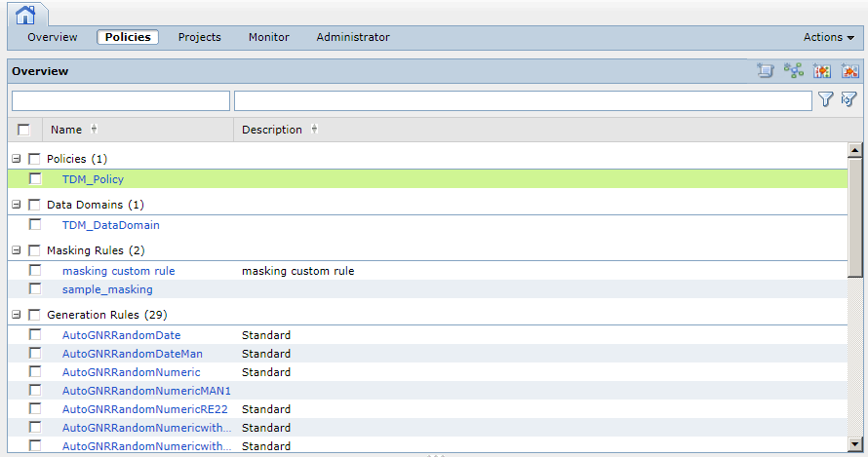868x457 pixels.
Task: Open the AutoGNRRandomNumericMAN1 rule link
Action: click(x=146, y=391)
